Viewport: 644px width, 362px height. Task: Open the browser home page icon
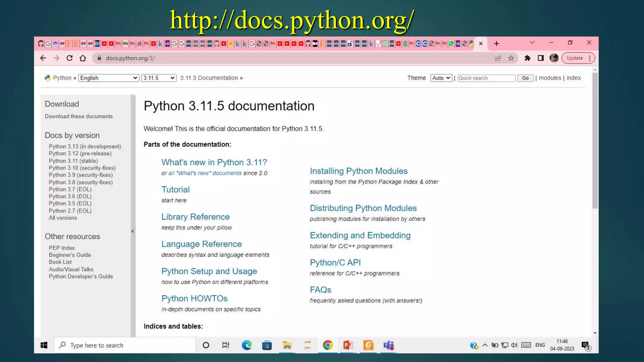pos(83,58)
